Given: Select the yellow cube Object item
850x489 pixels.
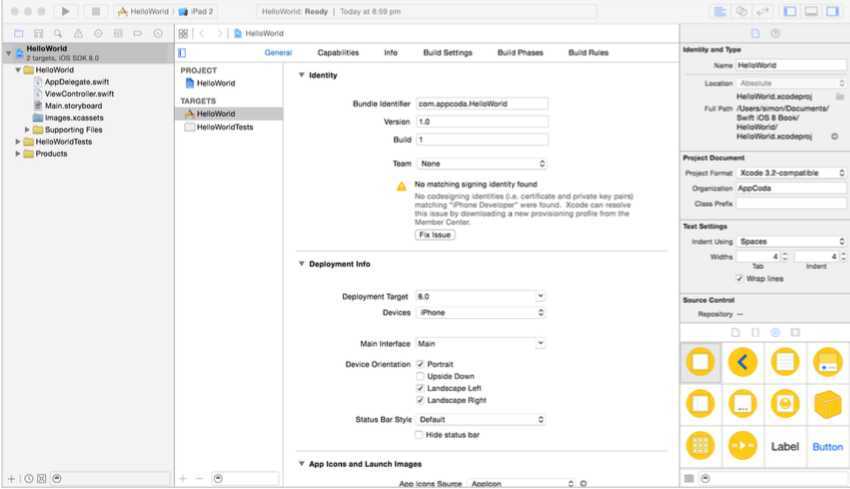Looking at the screenshot, I should pos(828,404).
